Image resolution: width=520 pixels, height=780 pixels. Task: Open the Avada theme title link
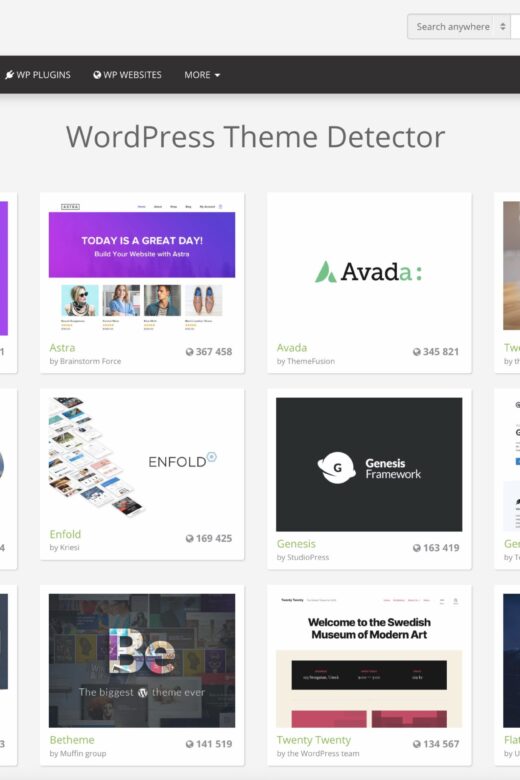[x=292, y=348]
